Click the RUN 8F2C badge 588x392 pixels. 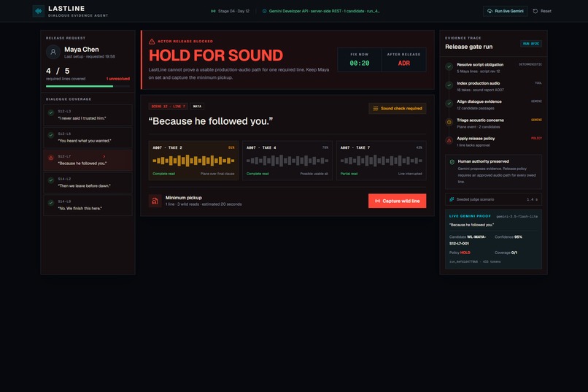(531, 44)
